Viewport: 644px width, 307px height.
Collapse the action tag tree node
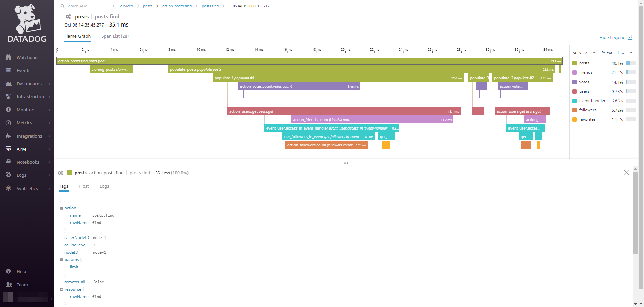[62, 208]
